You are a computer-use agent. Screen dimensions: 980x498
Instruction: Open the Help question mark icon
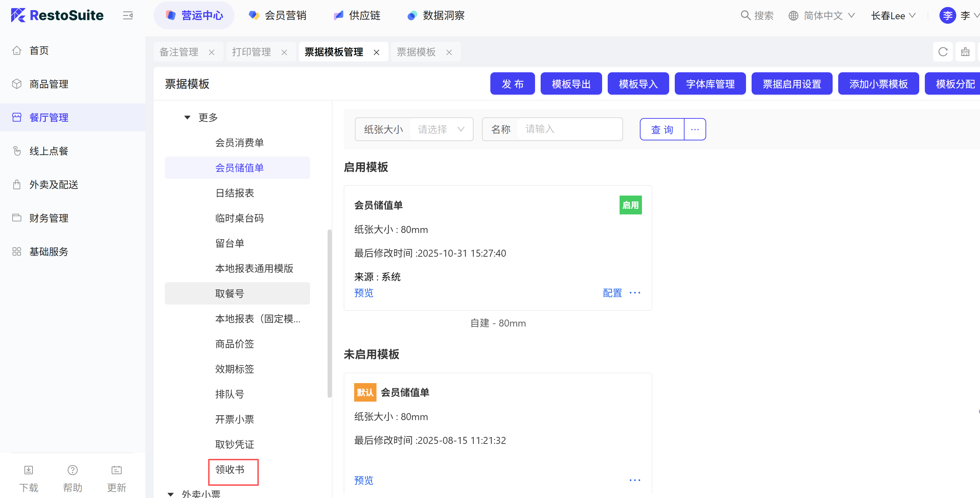point(72,470)
